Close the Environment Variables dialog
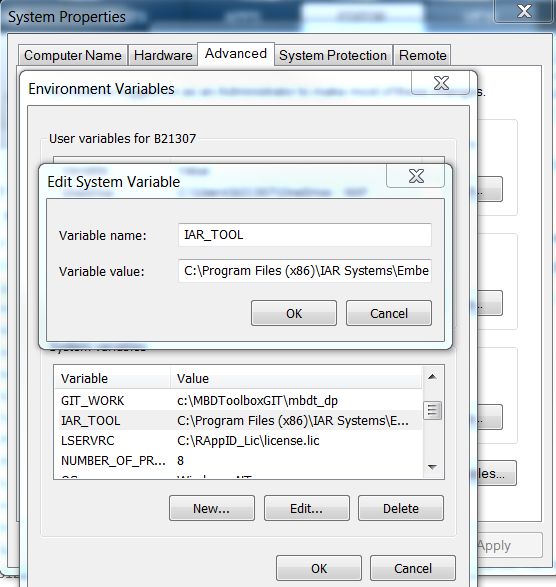The image size is (556, 587). (x=441, y=83)
